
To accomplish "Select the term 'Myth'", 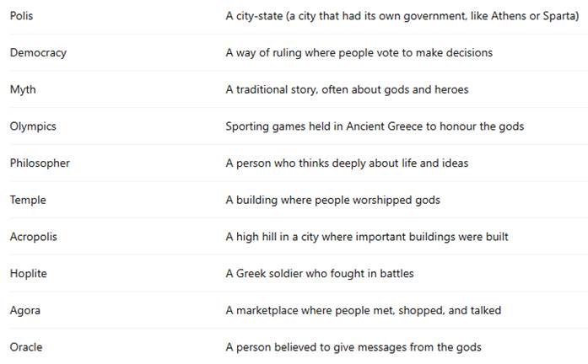I will 23,89.
